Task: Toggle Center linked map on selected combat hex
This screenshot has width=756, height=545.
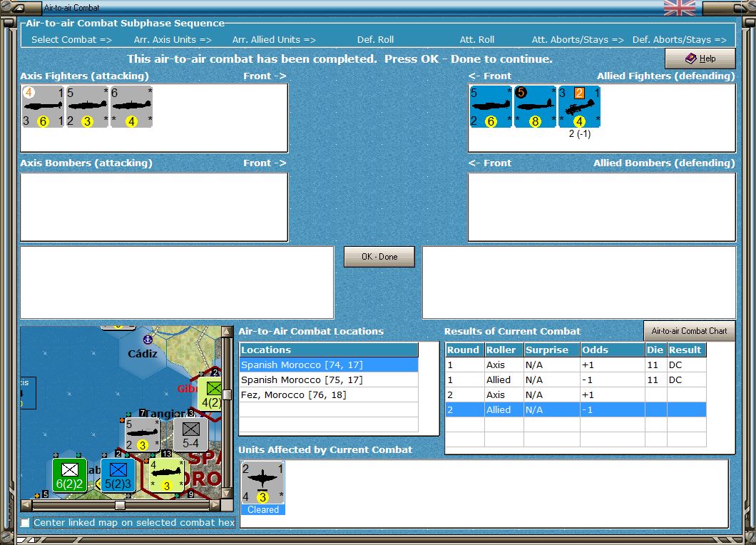Action: click(25, 522)
